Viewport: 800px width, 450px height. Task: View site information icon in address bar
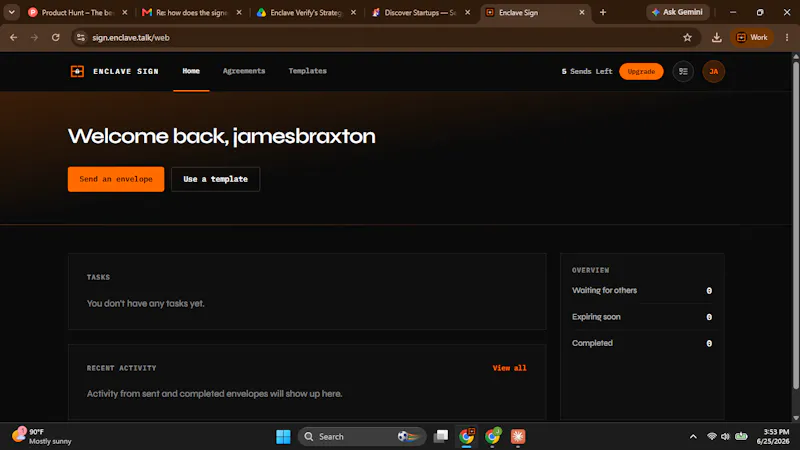81,37
